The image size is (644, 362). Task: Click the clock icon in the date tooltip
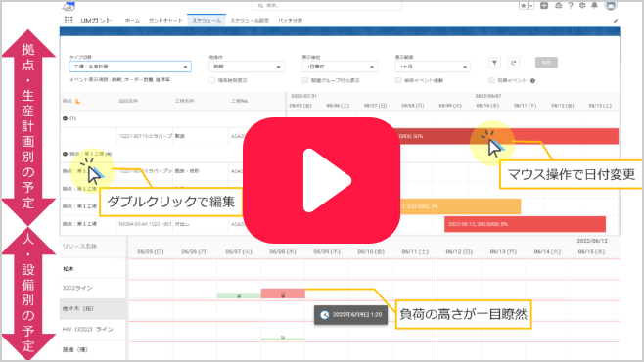click(x=325, y=315)
